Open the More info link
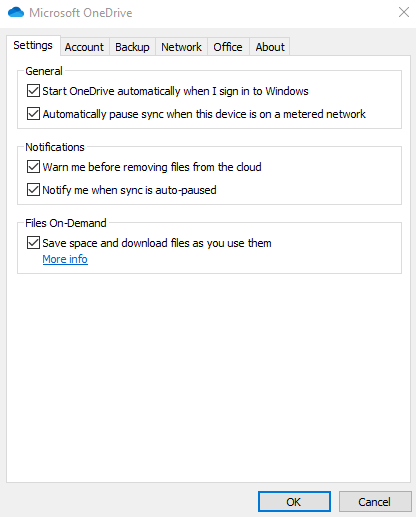The image size is (416, 517). [65, 259]
